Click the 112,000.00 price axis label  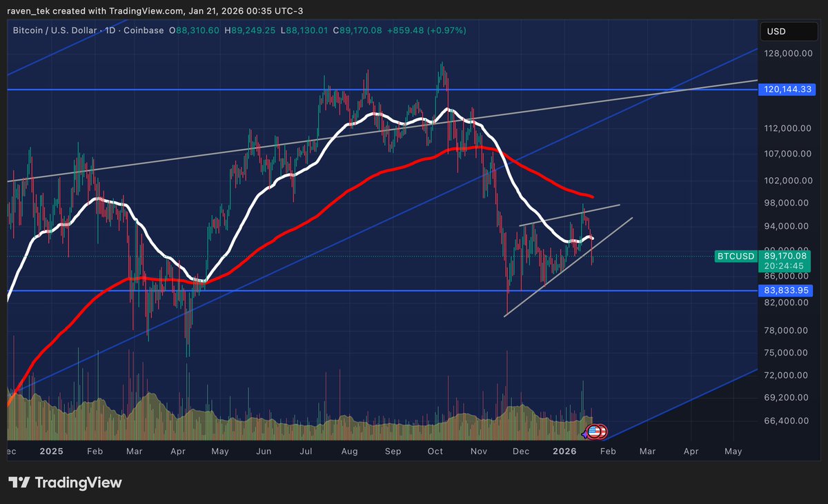pyautogui.click(x=789, y=129)
